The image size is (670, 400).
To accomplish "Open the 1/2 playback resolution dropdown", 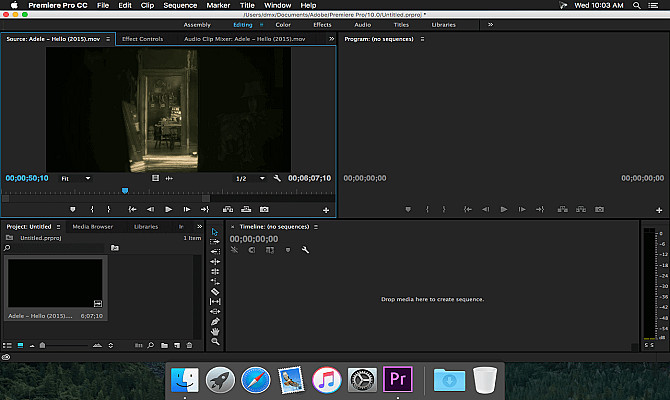I will (250, 178).
